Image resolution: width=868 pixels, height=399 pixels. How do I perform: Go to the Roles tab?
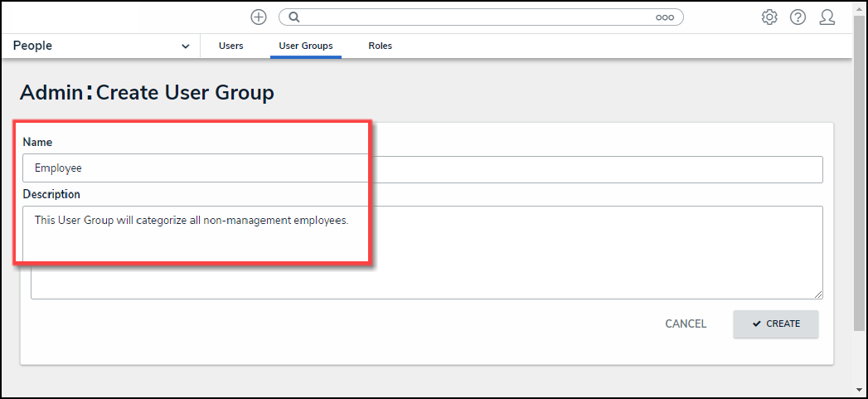click(381, 46)
